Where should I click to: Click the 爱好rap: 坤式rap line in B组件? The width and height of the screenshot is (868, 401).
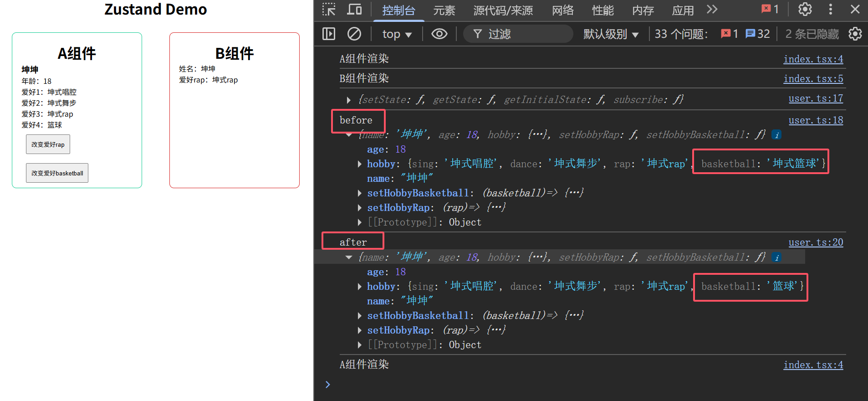pos(208,80)
